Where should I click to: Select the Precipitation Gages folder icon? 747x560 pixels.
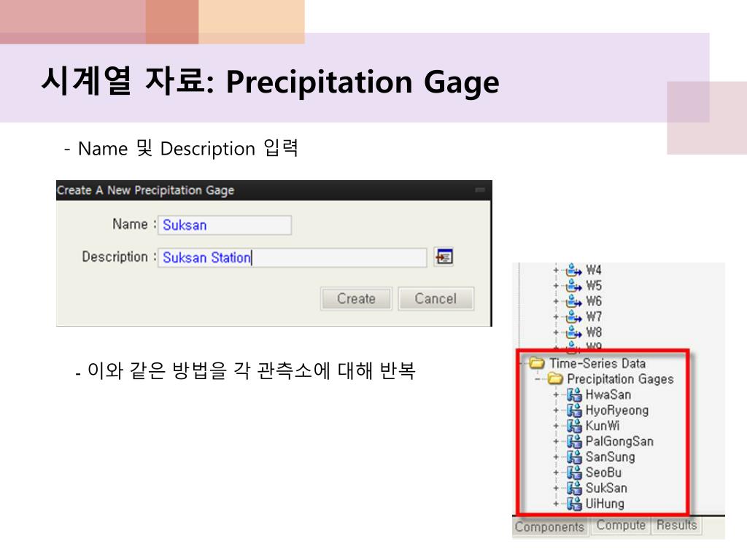(x=555, y=379)
